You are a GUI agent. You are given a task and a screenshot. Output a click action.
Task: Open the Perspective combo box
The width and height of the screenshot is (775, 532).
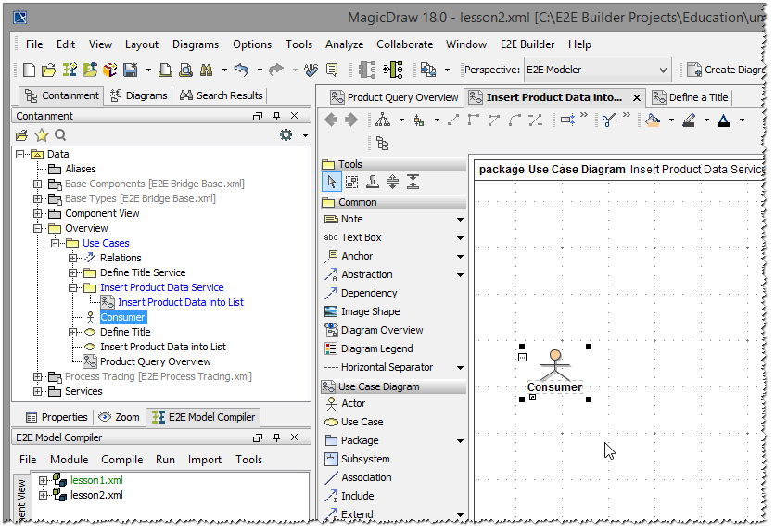[x=596, y=70]
